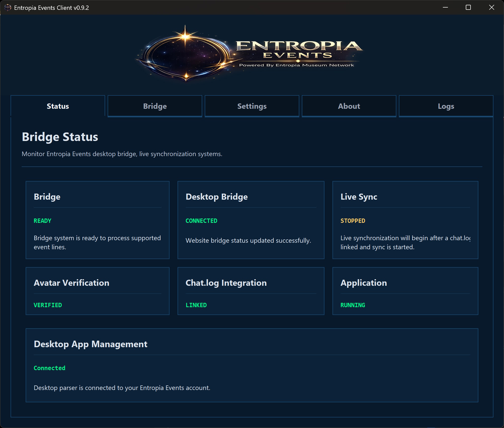Open the Settings tab
The width and height of the screenshot is (504, 428).
[252, 106]
